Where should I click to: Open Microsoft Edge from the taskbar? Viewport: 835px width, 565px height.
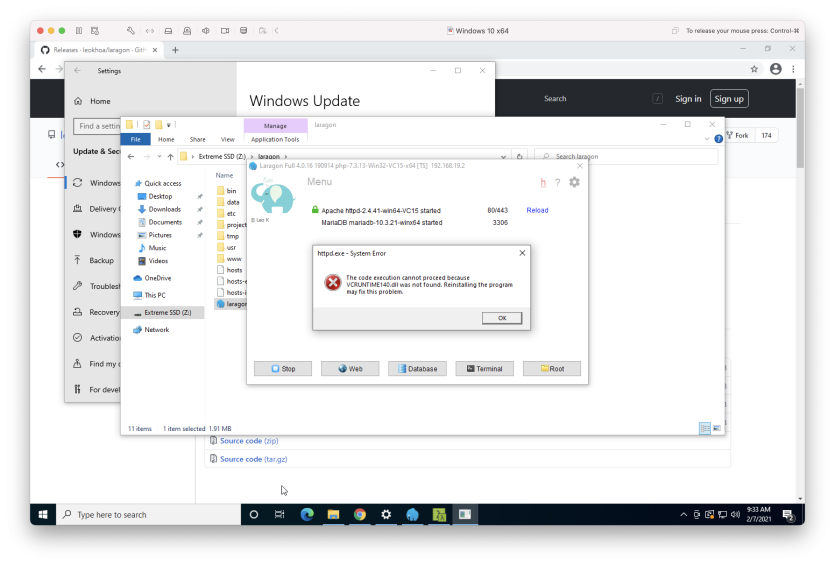coord(307,514)
